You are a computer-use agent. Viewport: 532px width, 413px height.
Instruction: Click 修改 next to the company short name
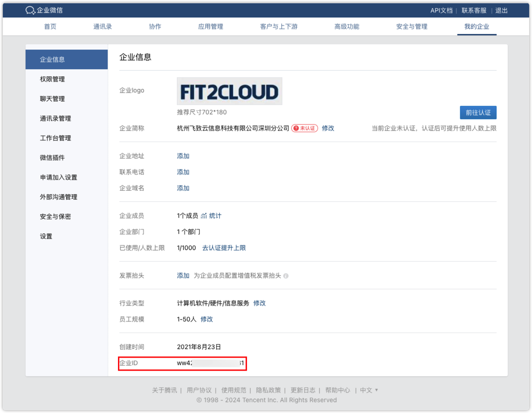(328, 128)
